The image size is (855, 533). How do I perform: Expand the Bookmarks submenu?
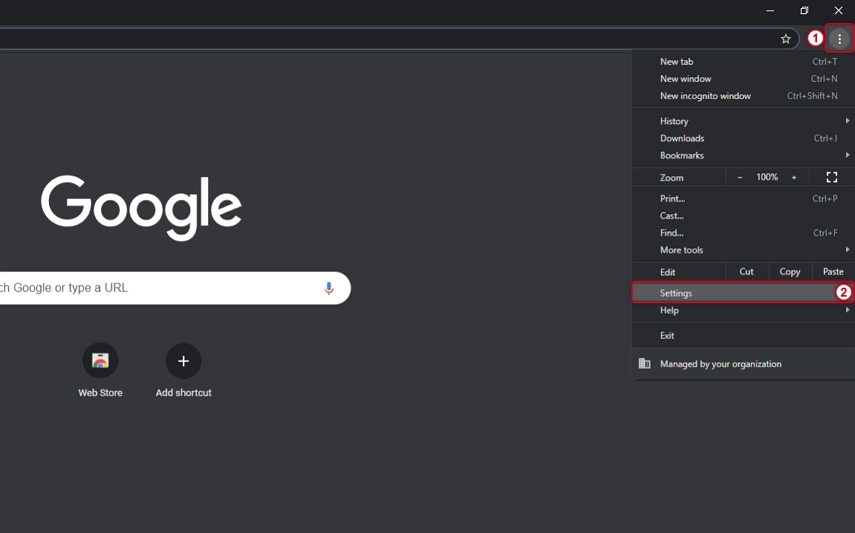pos(743,155)
